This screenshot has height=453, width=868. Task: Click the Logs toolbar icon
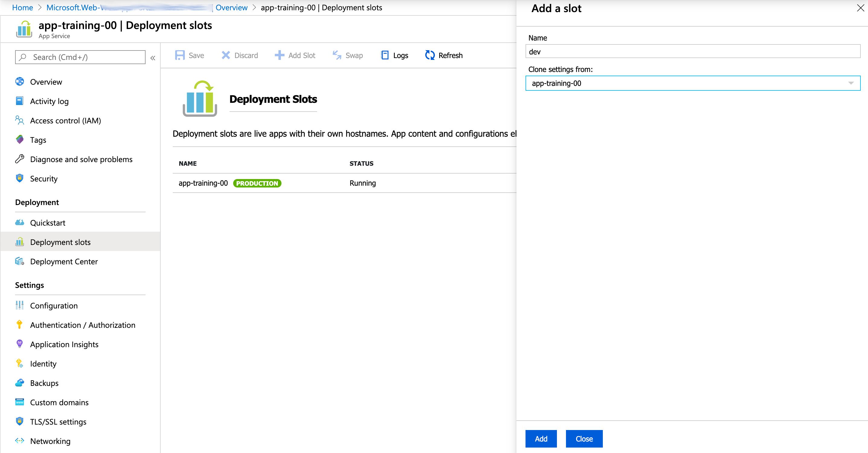tap(384, 55)
